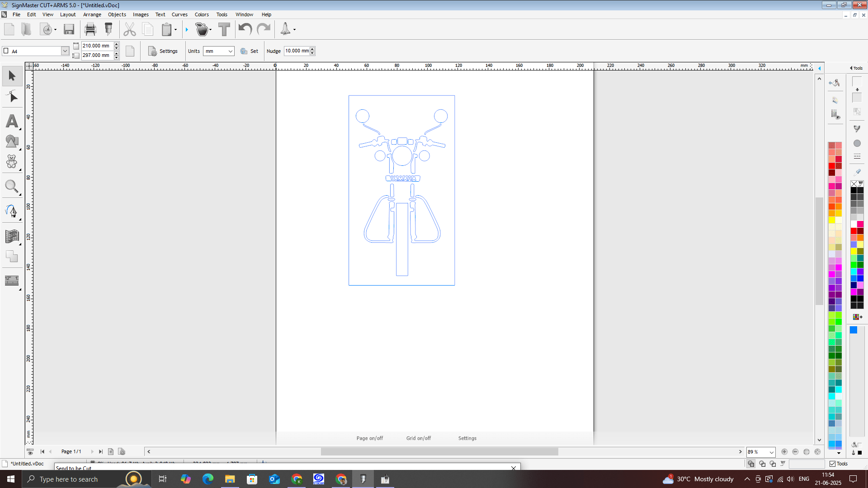Pick the blue current color swatch
The width and height of the screenshot is (868, 488).
[x=854, y=330]
